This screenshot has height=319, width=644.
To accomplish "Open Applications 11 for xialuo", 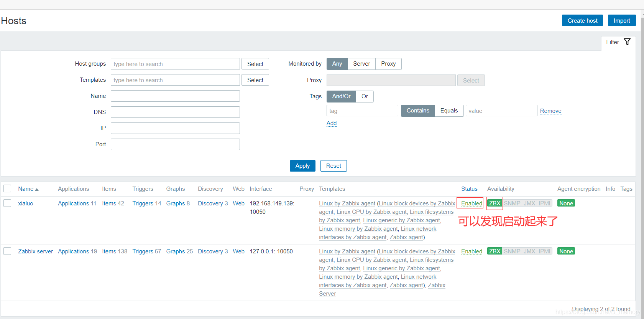I will [73, 203].
